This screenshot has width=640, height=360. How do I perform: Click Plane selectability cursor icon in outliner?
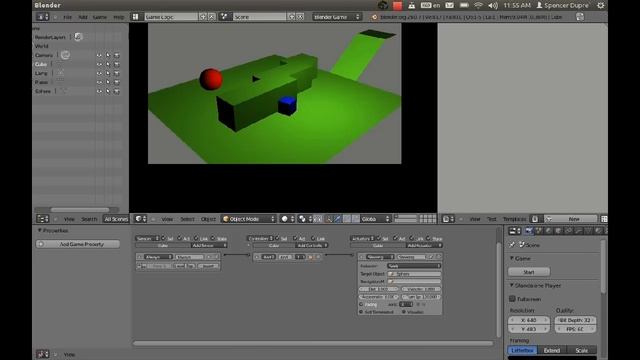(x=108, y=82)
